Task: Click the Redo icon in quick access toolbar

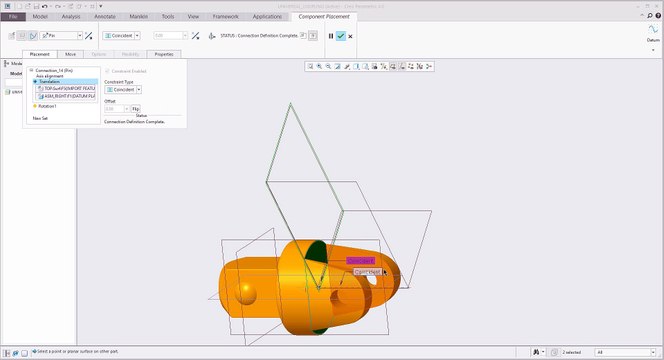Action: click(58, 6)
